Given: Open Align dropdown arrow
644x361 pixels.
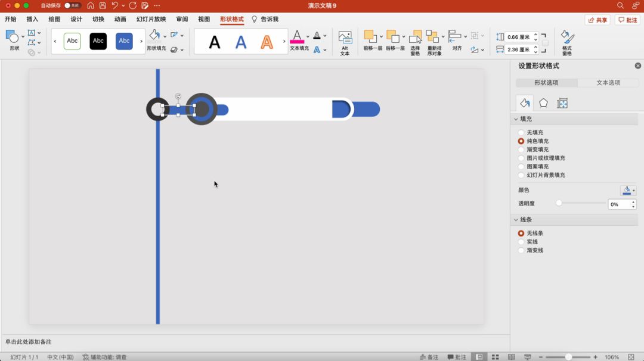Looking at the screenshot, I should (x=465, y=36).
